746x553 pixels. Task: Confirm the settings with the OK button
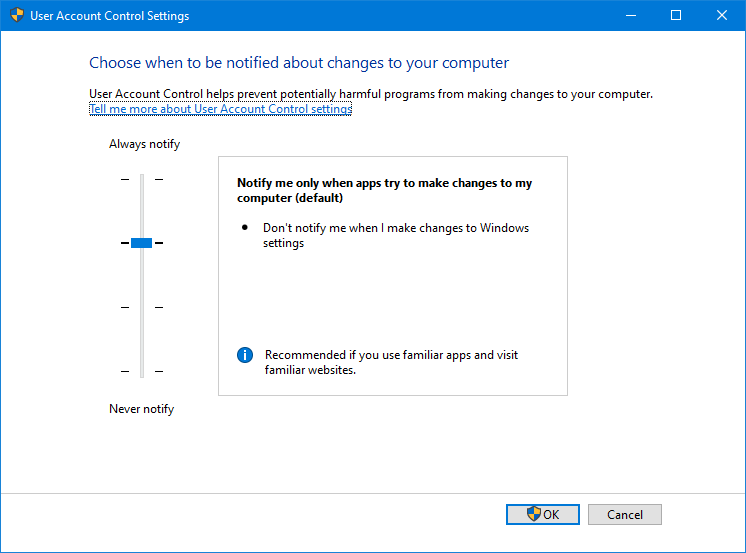click(x=542, y=514)
